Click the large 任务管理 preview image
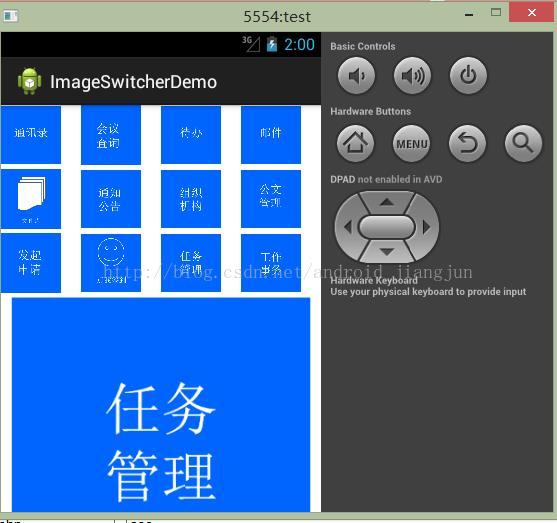 pos(161,405)
